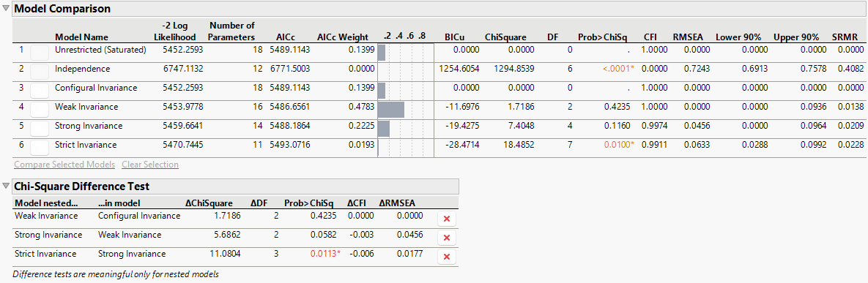Click the 1294.8539 ChiSquare value
Image resolution: width=868 pixels, height=283 pixels.
pyautogui.click(x=515, y=69)
